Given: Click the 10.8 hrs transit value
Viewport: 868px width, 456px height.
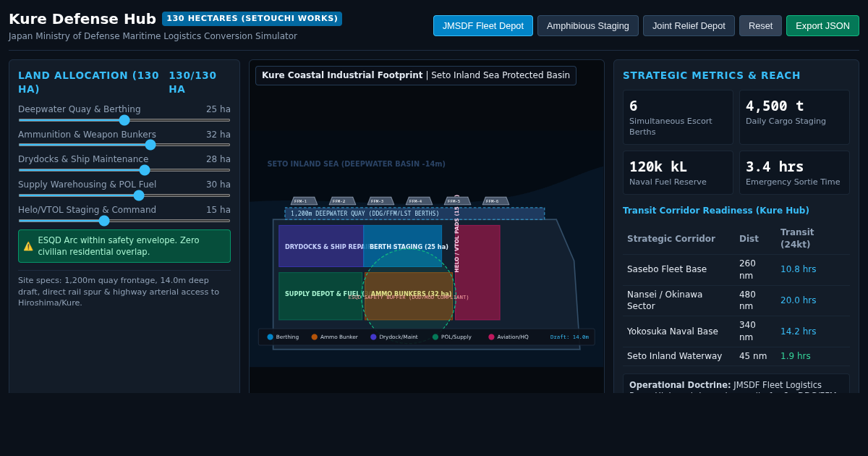Looking at the screenshot, I should [x=798, y=269].
